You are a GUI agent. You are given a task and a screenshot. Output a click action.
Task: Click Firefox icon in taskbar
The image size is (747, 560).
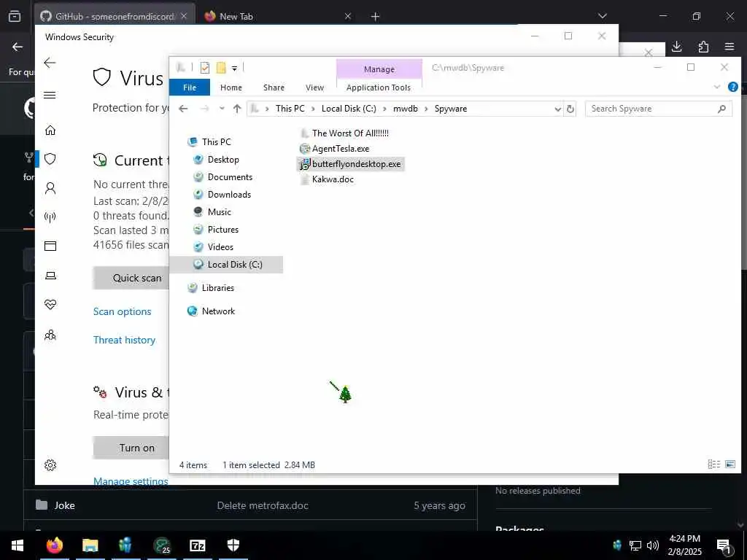[55, 545]
